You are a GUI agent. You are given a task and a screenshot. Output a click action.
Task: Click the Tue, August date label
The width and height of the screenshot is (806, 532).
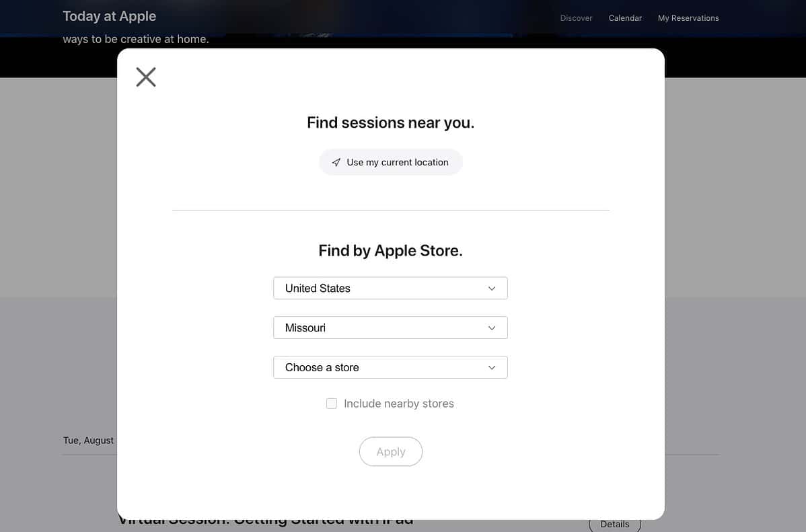pyautogui.click(x=88, y=441)
